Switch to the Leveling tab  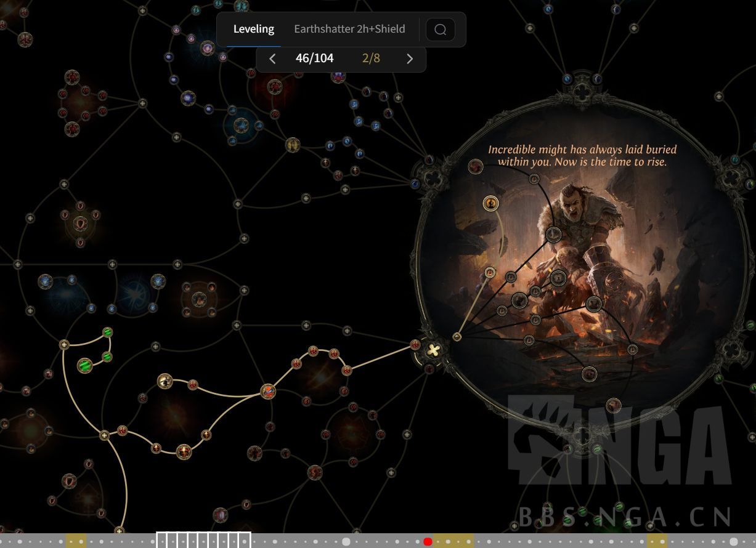(253, 29)
